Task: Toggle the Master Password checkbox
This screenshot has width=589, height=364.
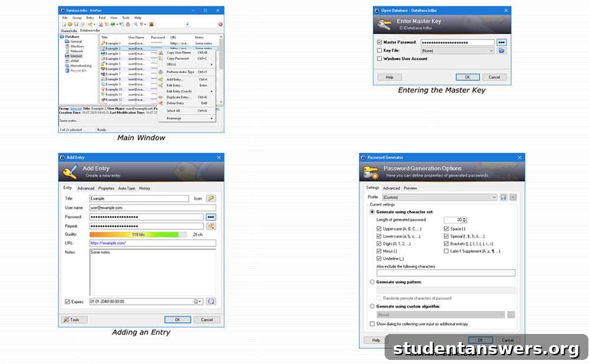Action: pyautogui.click(x=379, y=42)
